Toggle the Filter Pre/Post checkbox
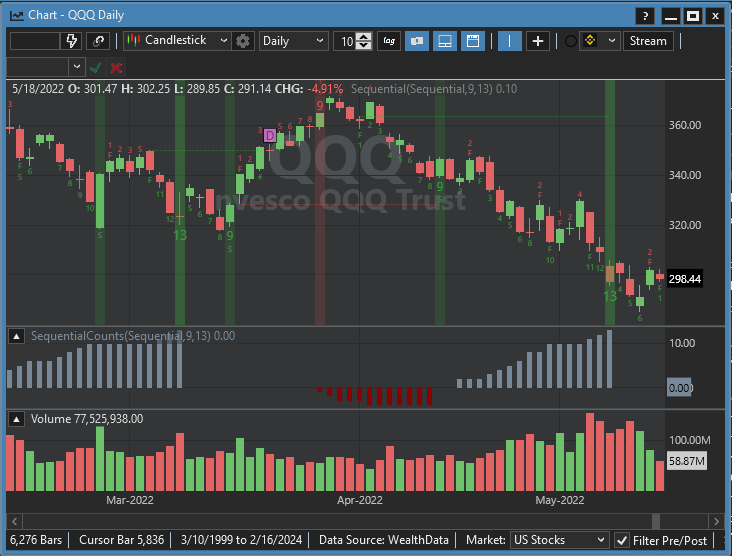The height and width of the screenshot is (556, 732). click(x=622, y=540)
